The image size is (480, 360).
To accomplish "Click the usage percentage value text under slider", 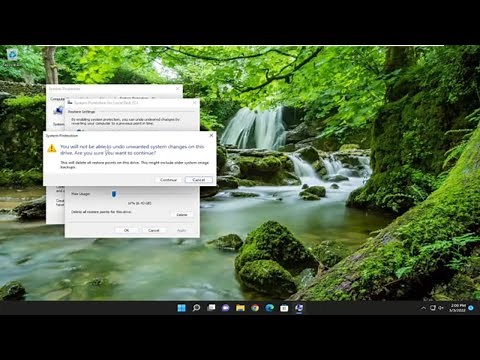I will [139, 203].
